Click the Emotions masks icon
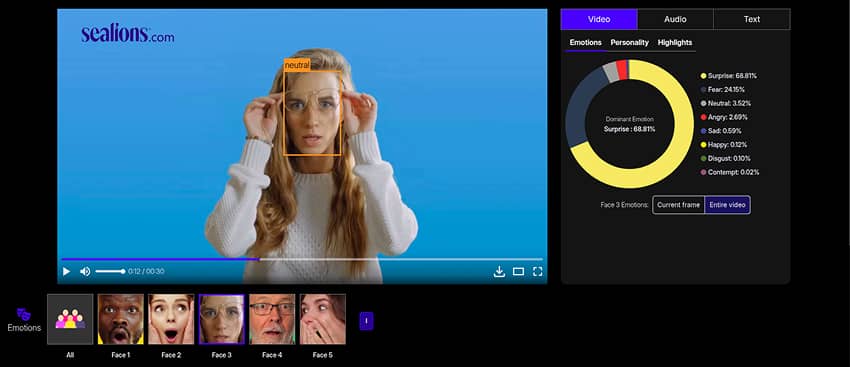 pyautogui.click(x=24, y=314)
